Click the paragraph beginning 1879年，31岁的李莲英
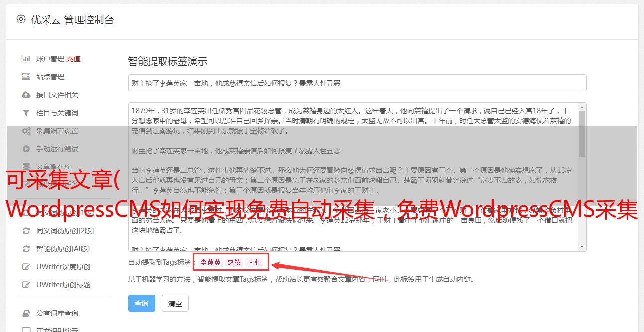The height and width of the screenshot is (332, 644). click(x=351, y=121)
